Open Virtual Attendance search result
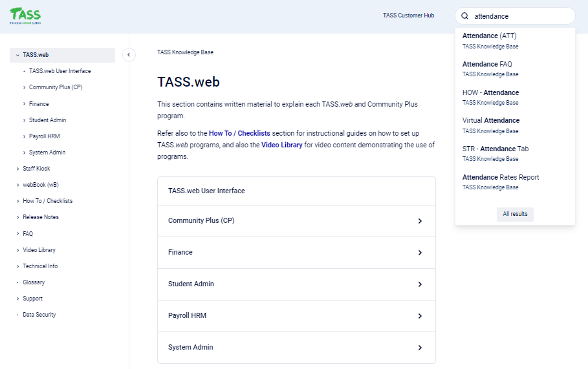 (x=490, y=121)
